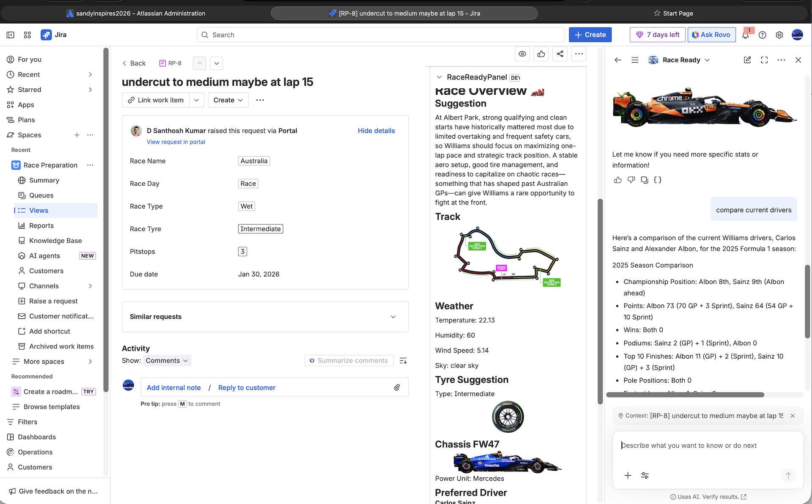This screenshot has width=812, height=504.
Task: Thumbs down the Rovo response
Action: coord(631,180)
